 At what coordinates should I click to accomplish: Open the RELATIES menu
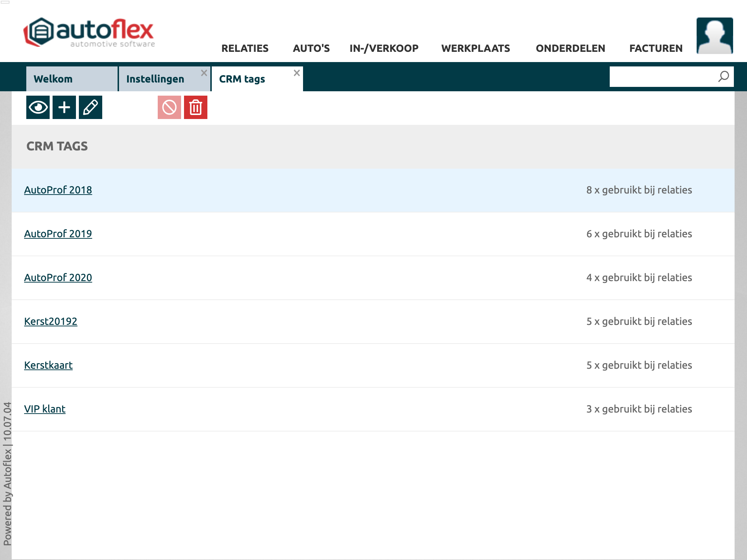[x=245, y=48]
